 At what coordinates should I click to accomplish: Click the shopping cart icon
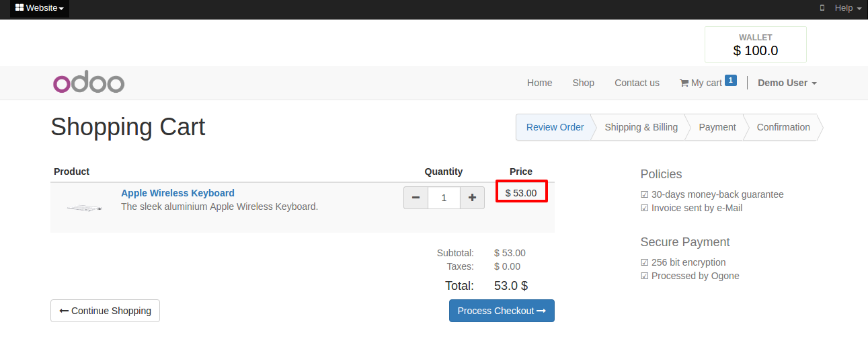(x=684, y=83)
